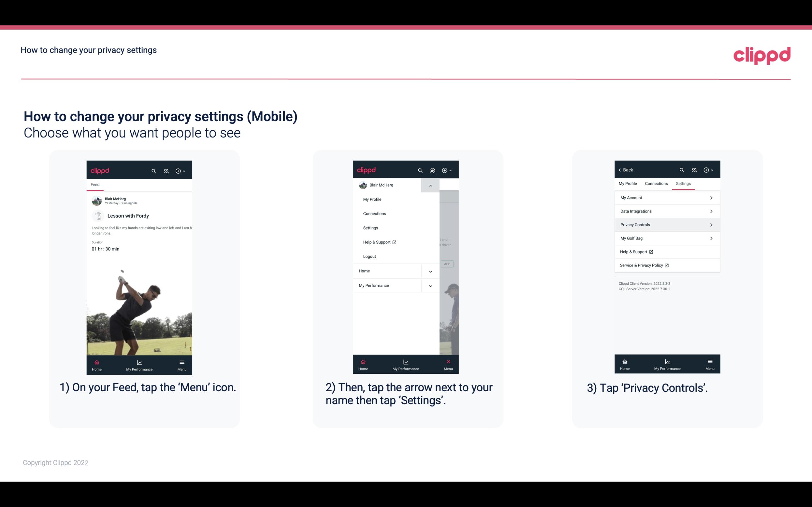
Task: Expand the arrow next to Blair McHarg
Action: coord(431,185)
